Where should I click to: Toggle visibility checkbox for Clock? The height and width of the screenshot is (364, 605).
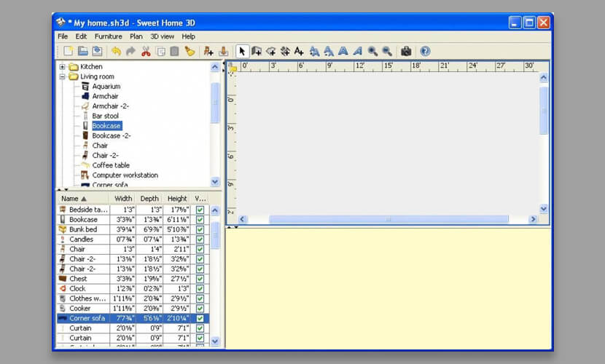[x=200, y=289]
